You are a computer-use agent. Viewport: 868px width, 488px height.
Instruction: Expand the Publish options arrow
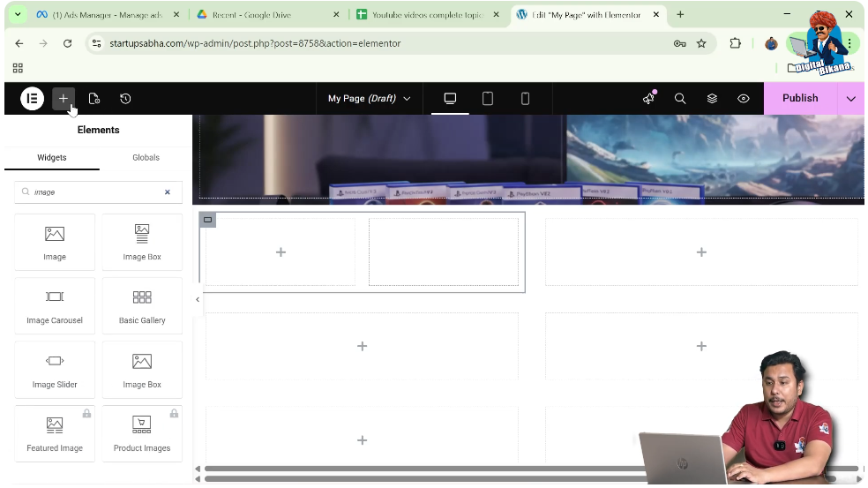click(851, 99)
